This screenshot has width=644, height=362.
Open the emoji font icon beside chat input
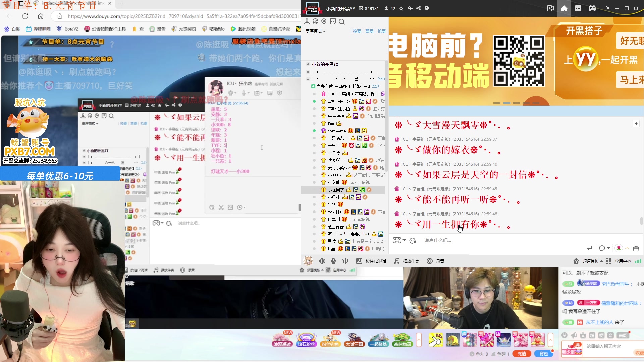click(413, 241)
